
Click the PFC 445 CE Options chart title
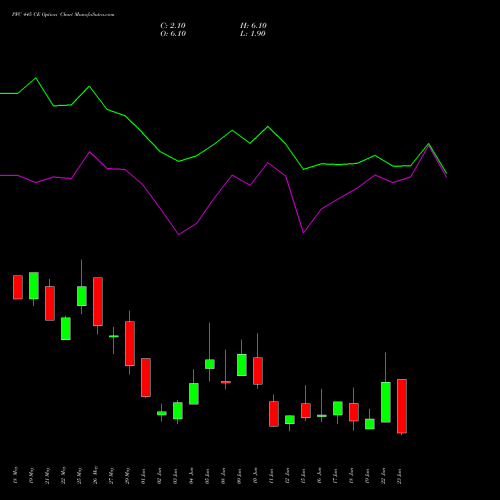point(63,15)
